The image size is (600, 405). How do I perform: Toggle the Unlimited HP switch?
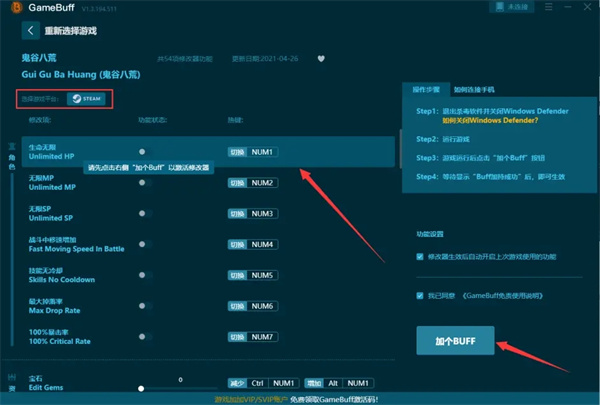142,152
